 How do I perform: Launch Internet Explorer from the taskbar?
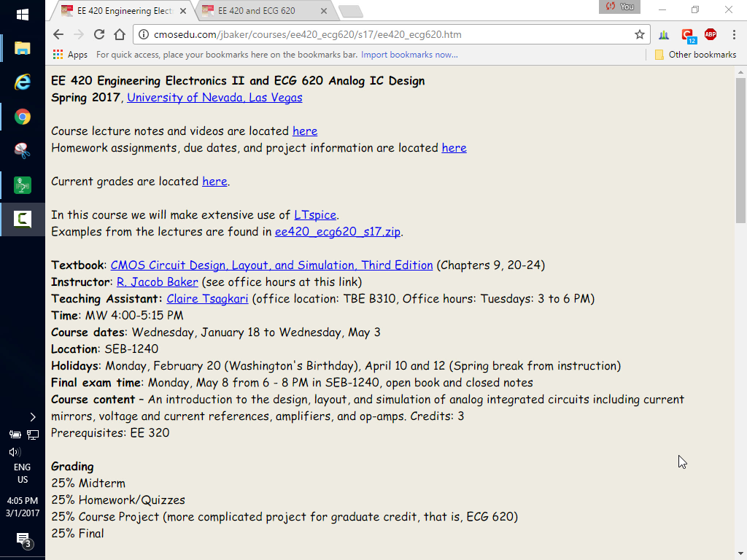pyautogui.click(x=23, y=82)
